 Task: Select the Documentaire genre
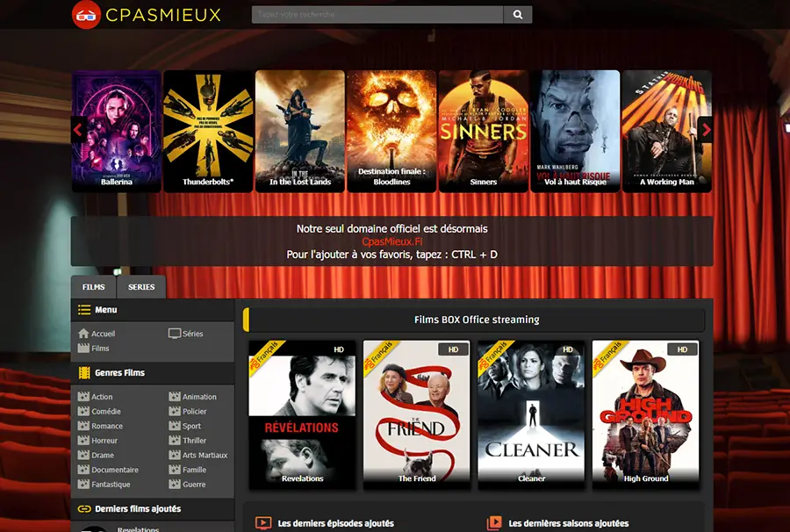[115, 470]
